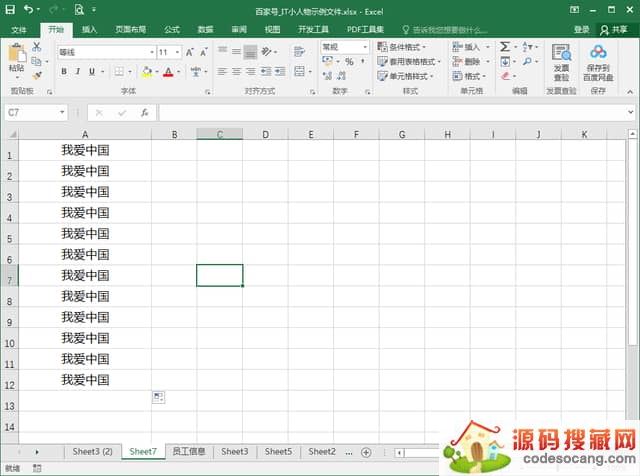Click the AutoSum sigma icon
640x476 pixels.
505,47
